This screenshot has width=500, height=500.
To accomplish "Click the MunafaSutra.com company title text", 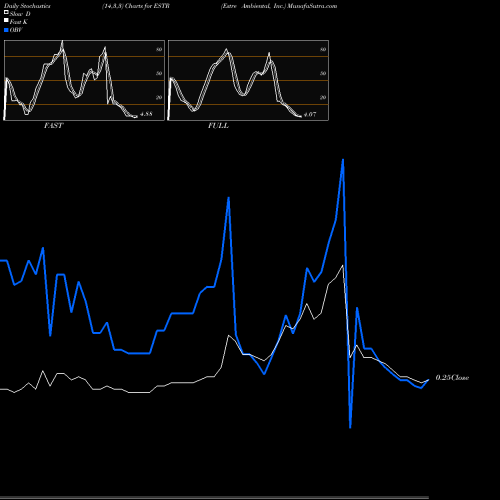I will click(279, 6).
